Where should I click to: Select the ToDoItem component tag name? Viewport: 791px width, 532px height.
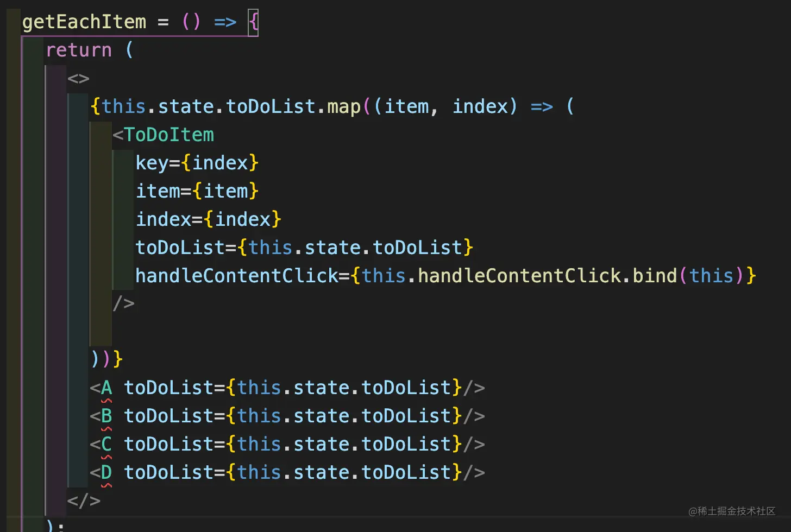pyautogui.click(x=169, y=135)
